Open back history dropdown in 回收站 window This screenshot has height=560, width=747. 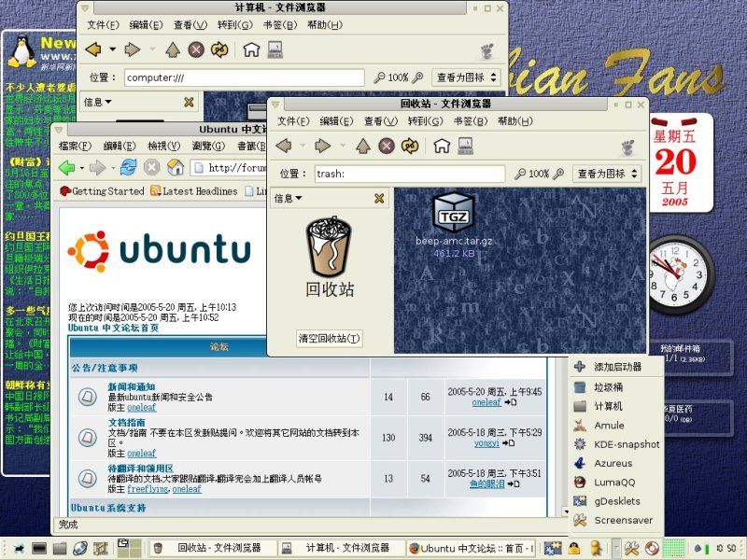coord(303,146)
